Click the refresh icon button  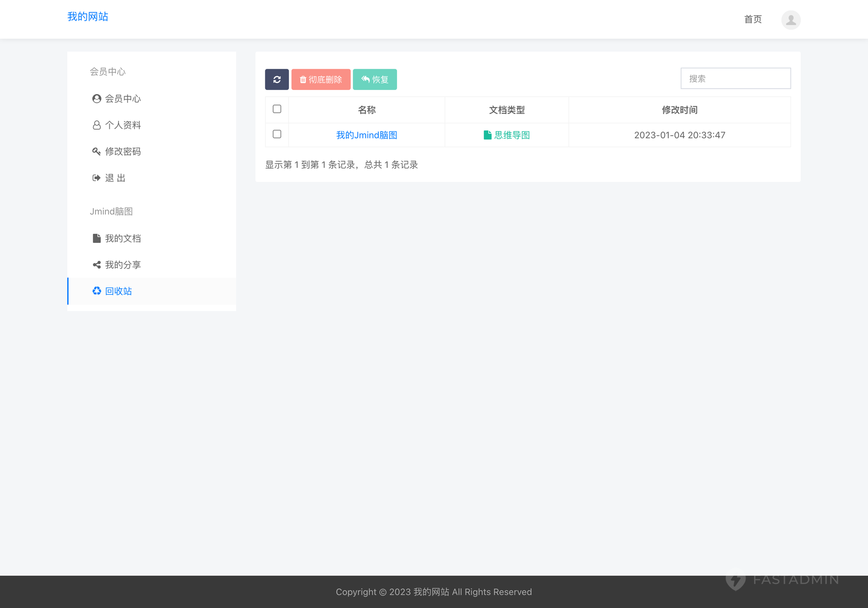click(x=277, y=79)
